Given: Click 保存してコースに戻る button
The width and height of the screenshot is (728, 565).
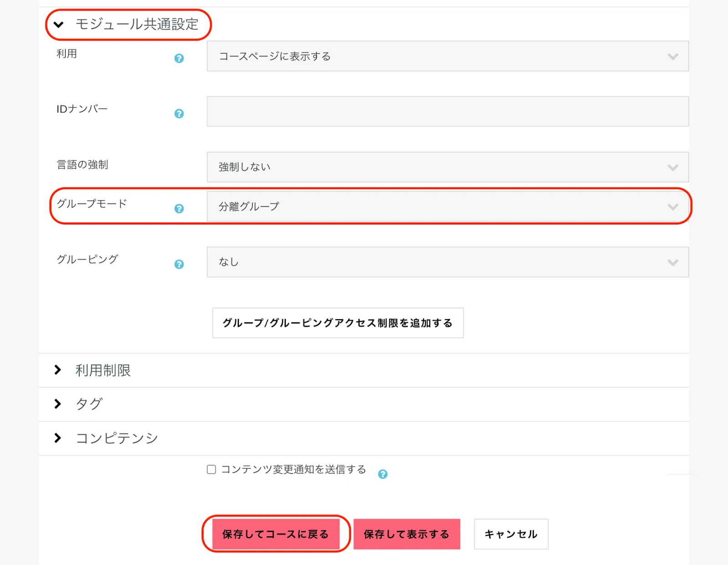Looking at the screenshot, I should [276, 534].
